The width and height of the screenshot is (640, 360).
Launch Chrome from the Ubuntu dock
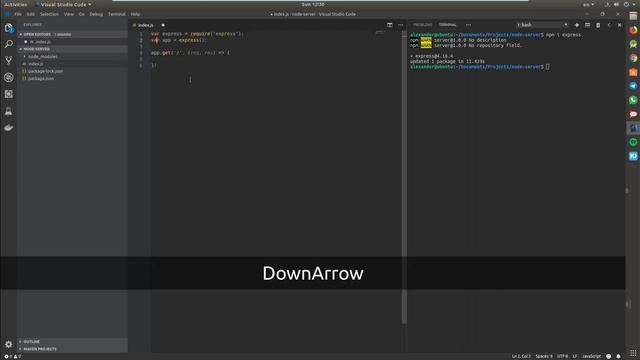(633, 58)
